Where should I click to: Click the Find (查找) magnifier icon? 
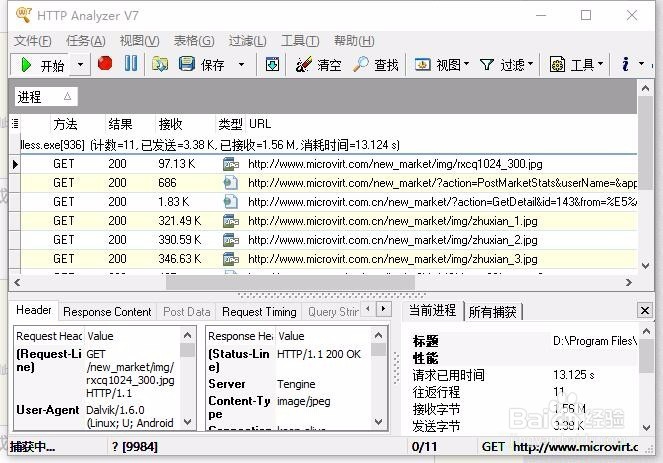click(x=361, y=64)
